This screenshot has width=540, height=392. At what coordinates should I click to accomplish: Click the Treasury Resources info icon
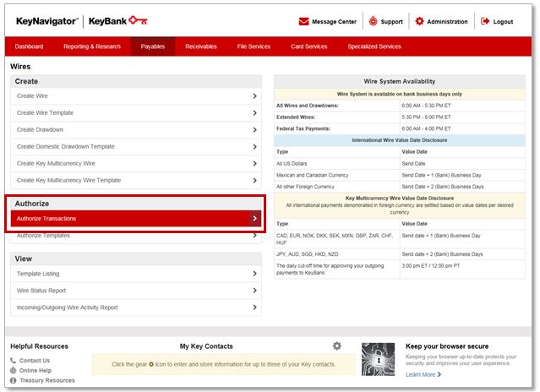coord(13,380)
